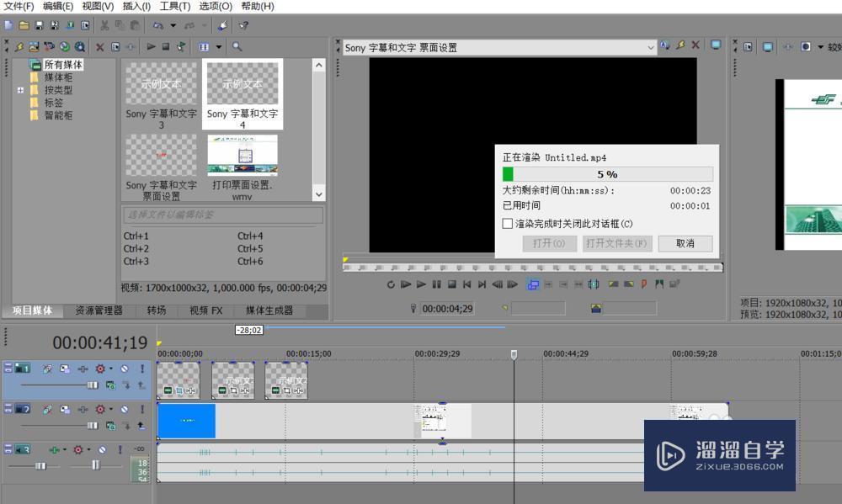Screen dimensions: 842x504
Task: Start media preview in Project Media toolbar
Action: (x=151, y=46)
